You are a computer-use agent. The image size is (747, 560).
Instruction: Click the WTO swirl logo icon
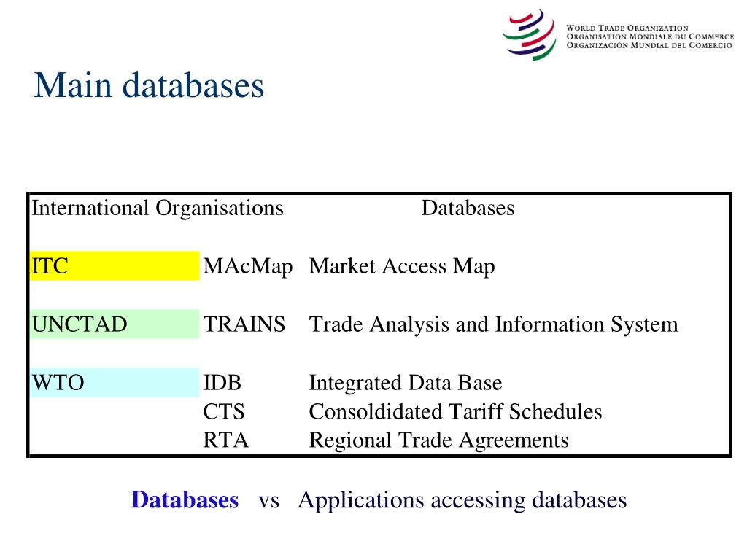(x=530, y=35)
